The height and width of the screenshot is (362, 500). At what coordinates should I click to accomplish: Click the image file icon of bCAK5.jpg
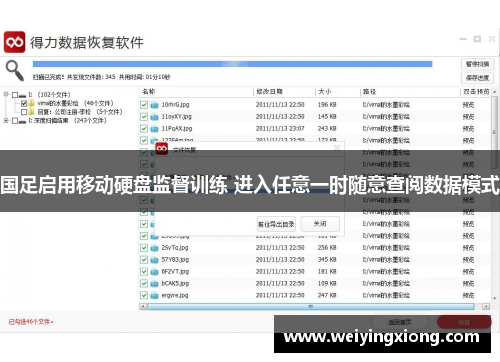[x=154, y=284]
